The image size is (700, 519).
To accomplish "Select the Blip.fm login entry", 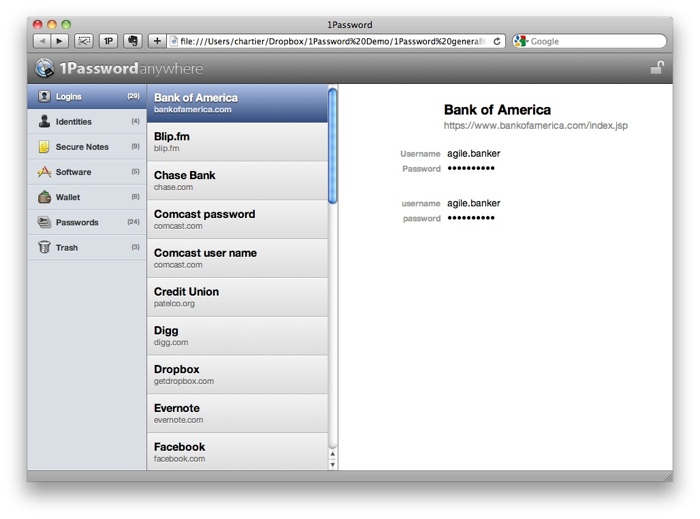I will pos(238,142).
